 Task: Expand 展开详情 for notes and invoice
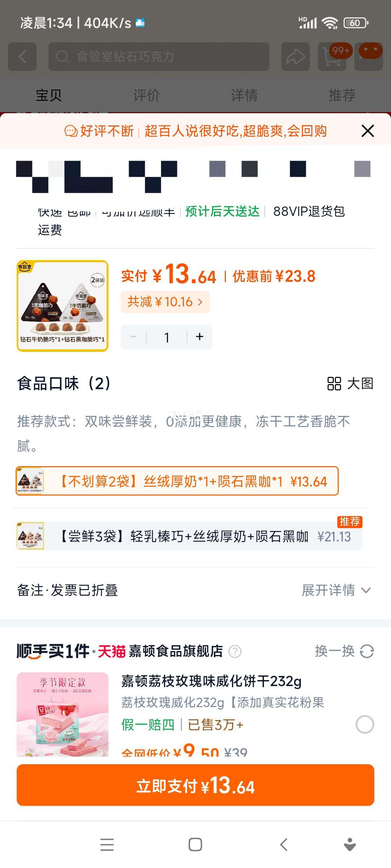pos(336,590)
